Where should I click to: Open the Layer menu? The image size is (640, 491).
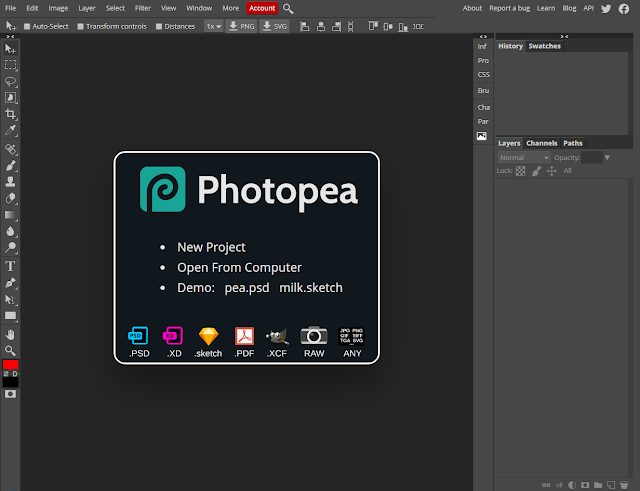[87, 8]
